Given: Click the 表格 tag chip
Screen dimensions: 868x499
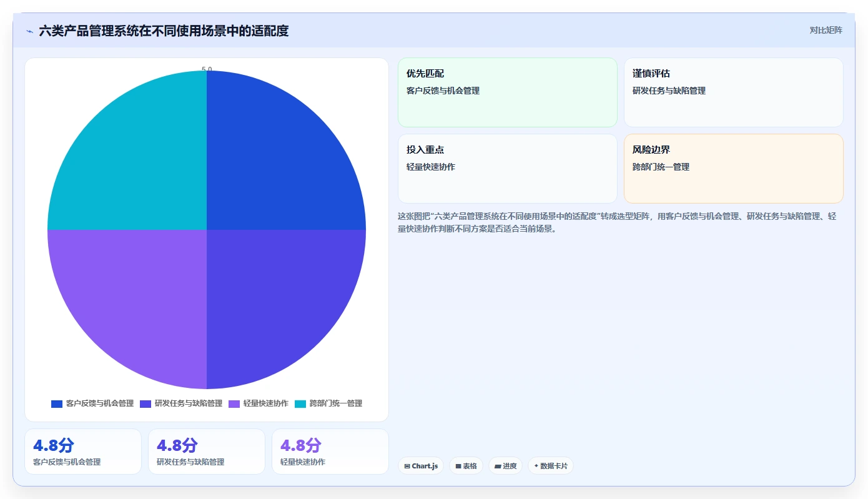Looking at the screenshot, I should pyautogui.click(x=466, y=466).
